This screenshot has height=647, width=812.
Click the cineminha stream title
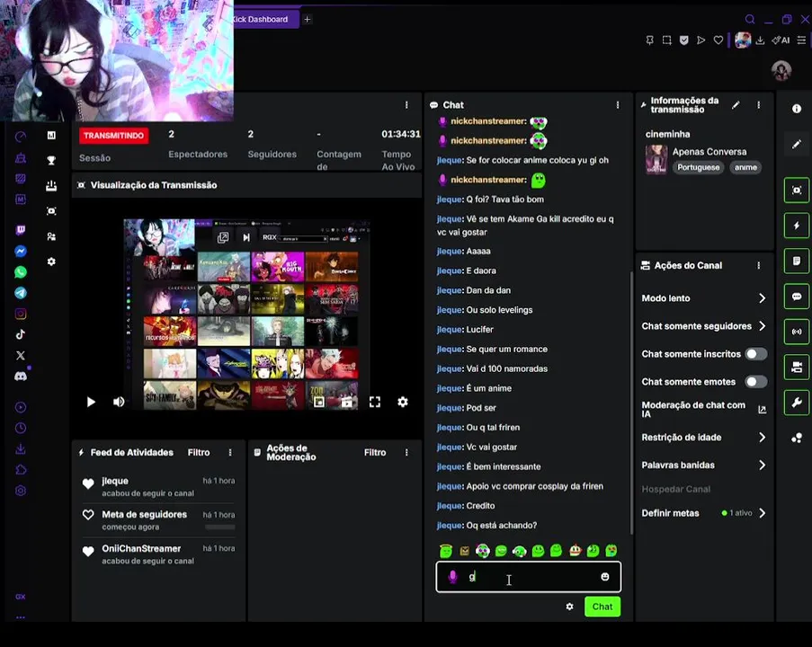667,135
